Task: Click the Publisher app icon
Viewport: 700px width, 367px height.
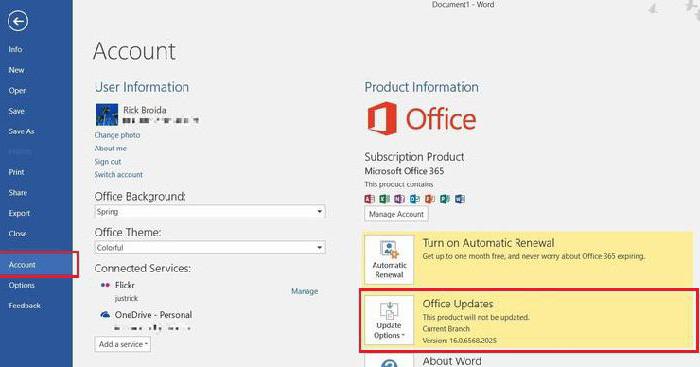Action: coord(445,199)
